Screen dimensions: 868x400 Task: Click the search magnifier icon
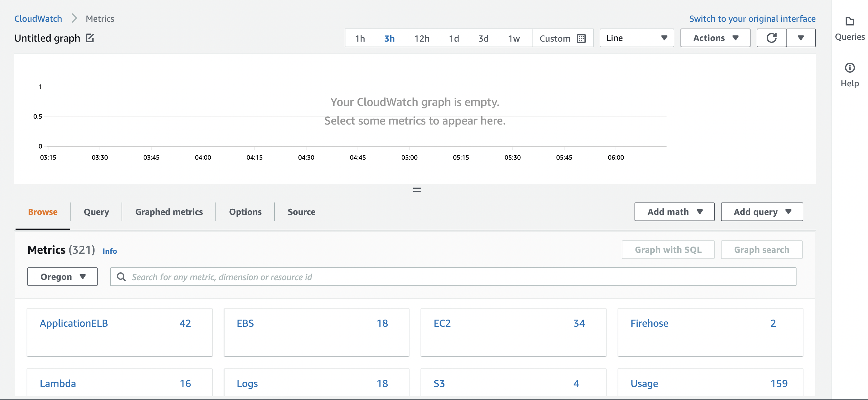[x=121, y=277]
